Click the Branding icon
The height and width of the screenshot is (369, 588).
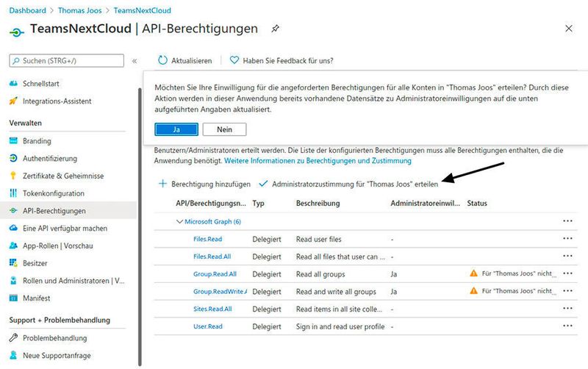point(13,140)
